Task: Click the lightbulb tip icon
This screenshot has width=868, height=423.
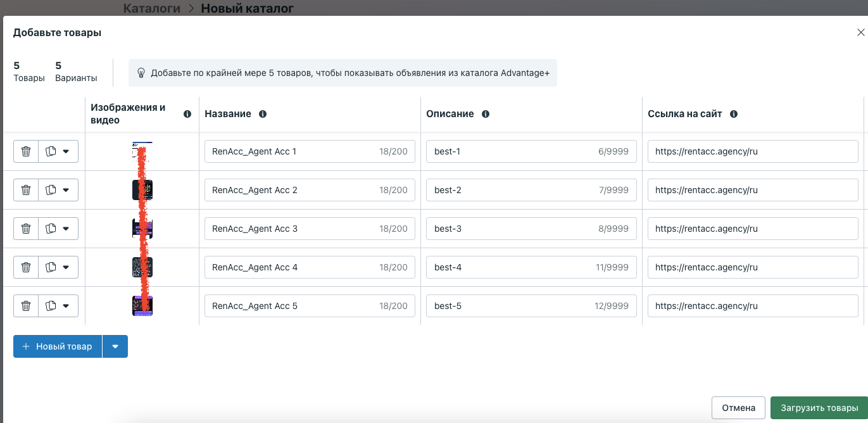Action: click(141, 73)
